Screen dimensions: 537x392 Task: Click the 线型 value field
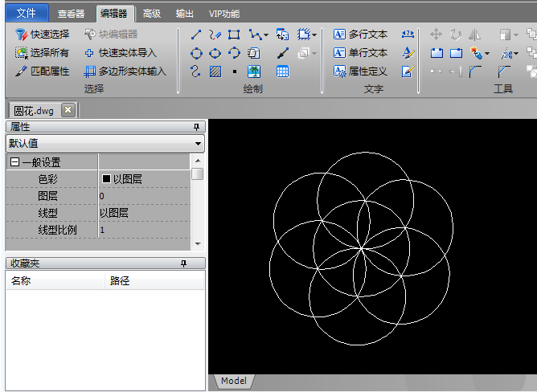click(x=144, y=213)
